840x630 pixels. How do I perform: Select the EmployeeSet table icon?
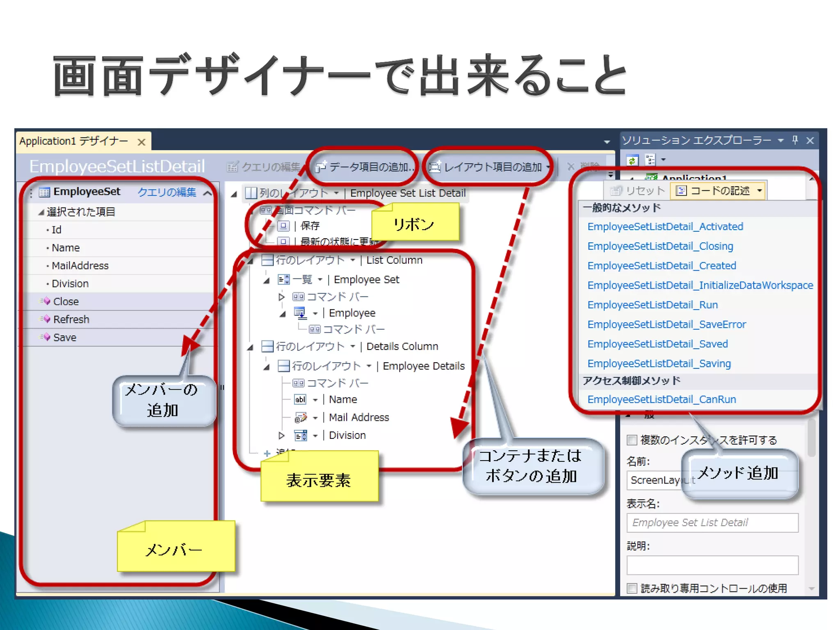(44, 192)
